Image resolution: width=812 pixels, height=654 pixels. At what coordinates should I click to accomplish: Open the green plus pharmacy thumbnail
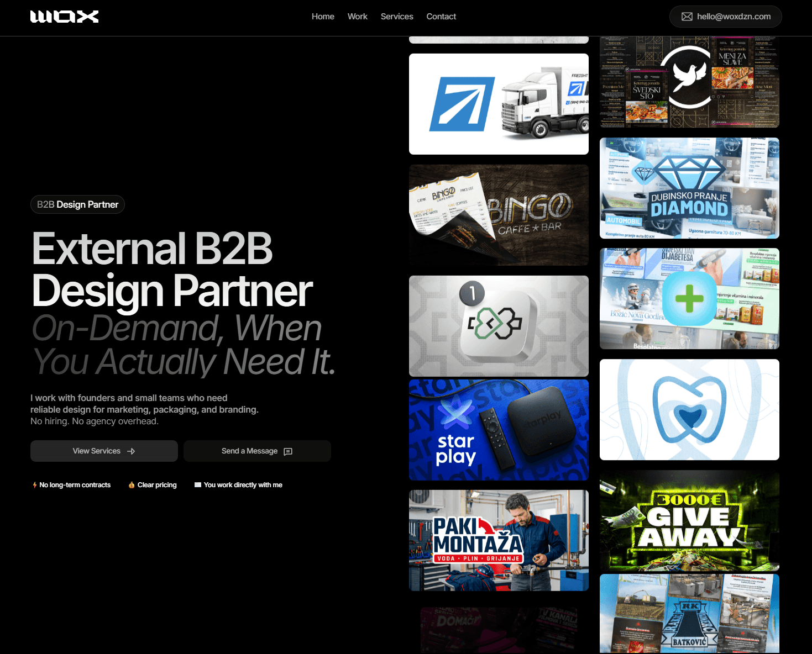689,298
